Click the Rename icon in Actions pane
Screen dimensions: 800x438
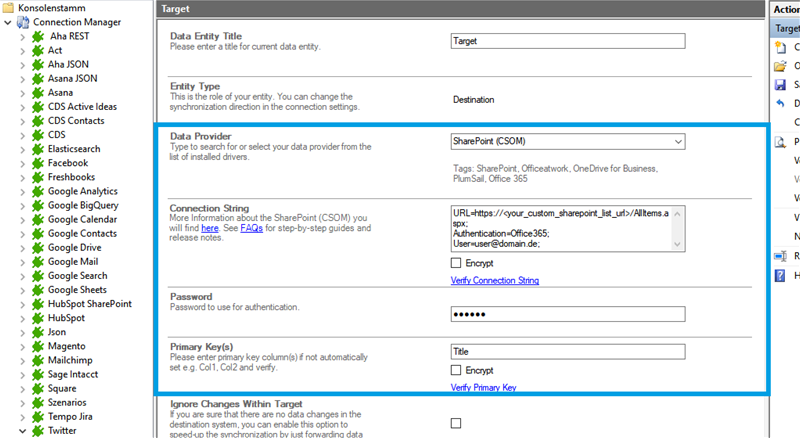(781, 256)
